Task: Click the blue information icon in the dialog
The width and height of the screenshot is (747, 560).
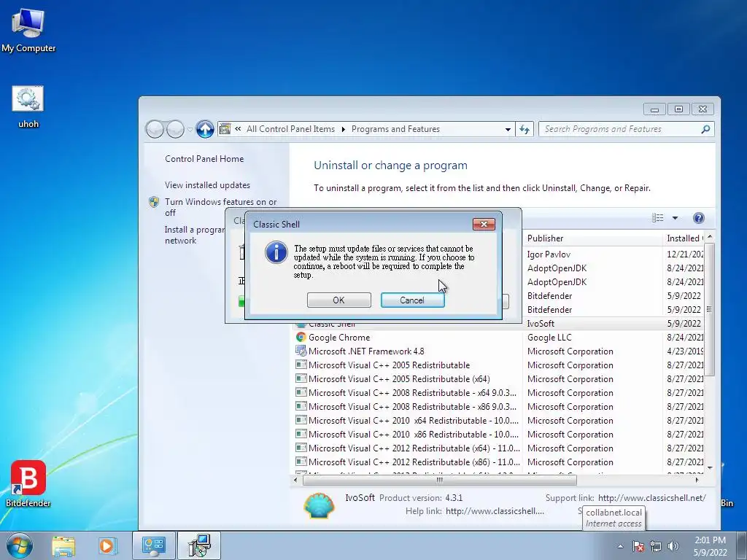Action: tap(276, 252)
